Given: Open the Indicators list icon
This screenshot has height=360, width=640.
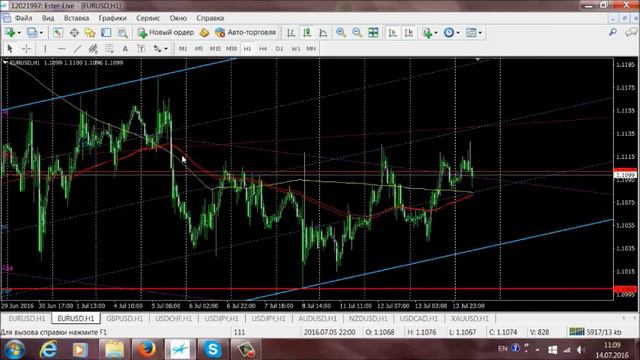Looking at the screenshot, I should 427,33.
